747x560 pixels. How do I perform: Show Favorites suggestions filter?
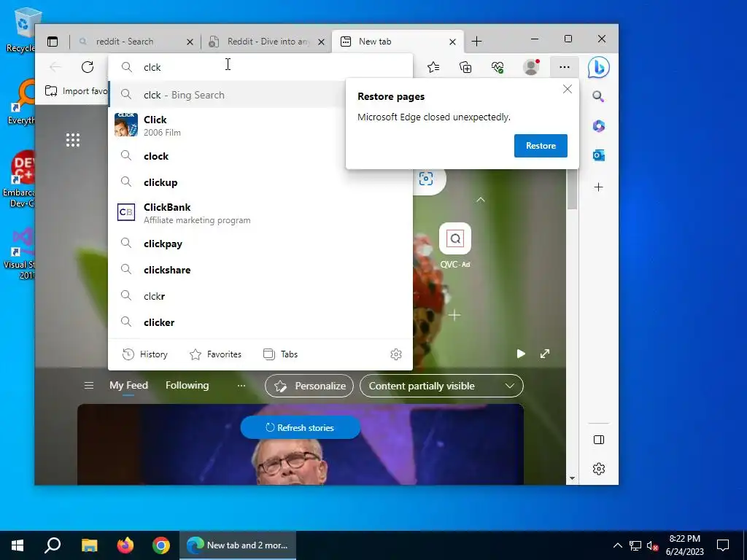(x=215, y=354)
